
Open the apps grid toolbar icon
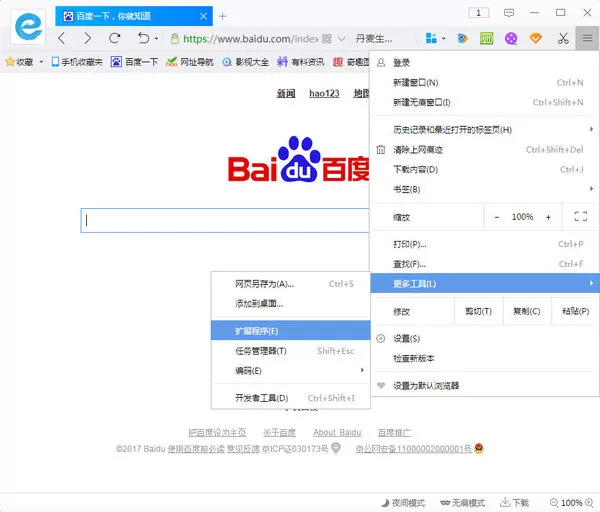click(431, 38)
